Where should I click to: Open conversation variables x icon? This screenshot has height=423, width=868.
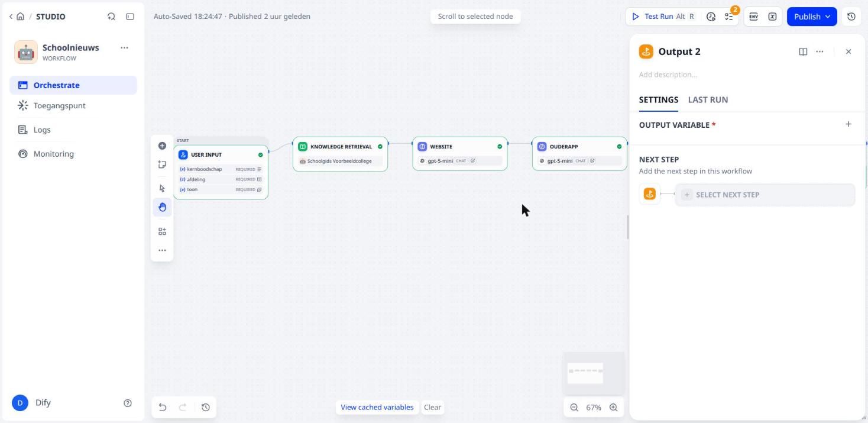pyautogui.click(x=772, y=17)
